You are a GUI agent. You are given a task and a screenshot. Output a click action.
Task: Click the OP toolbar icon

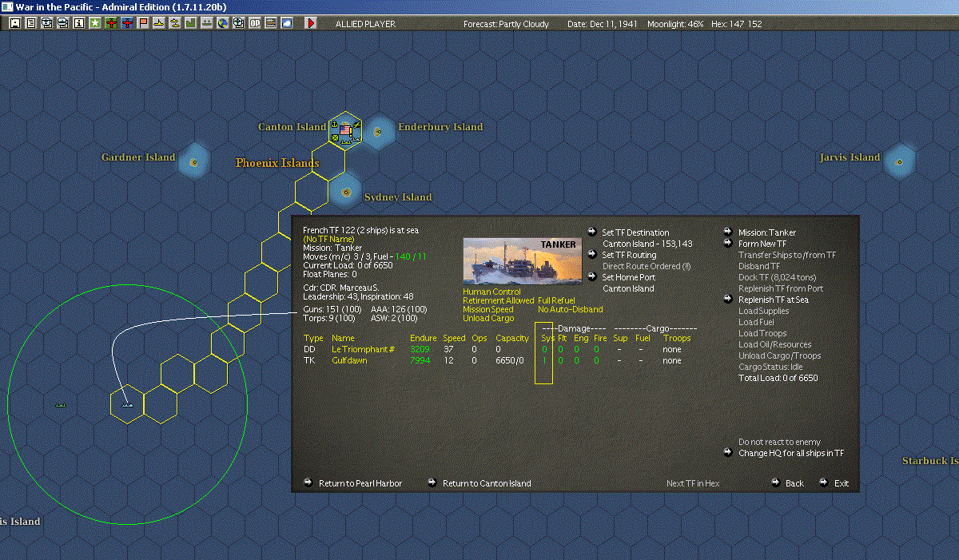254,23
